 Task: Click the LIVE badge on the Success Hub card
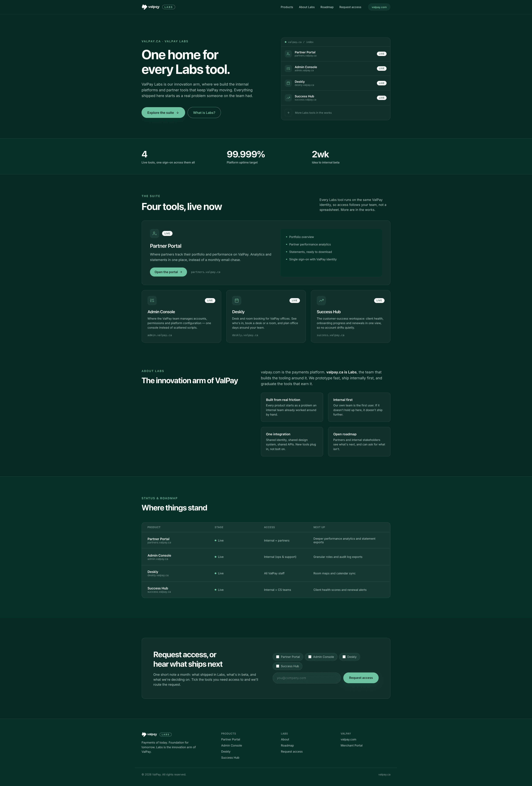coord(379,300)
